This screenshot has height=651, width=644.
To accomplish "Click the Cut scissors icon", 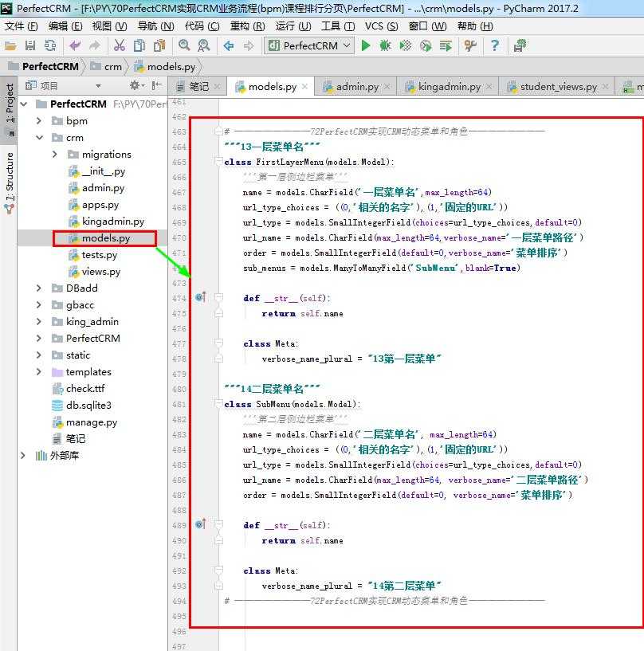I will (120, 45).
